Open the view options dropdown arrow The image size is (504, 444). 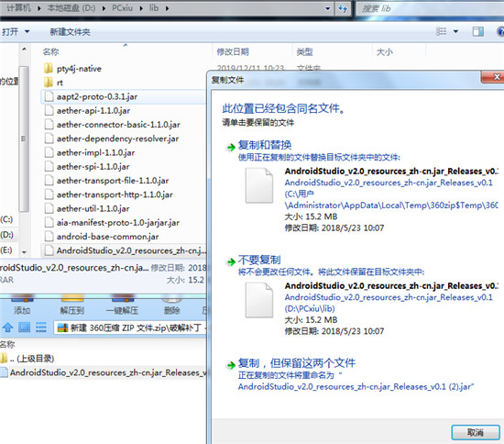tap(455, 31)
